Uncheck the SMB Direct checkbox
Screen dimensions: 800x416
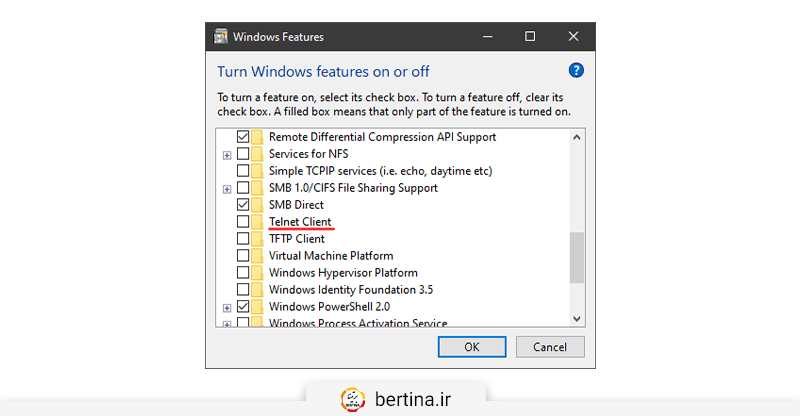tap(243, 205)
